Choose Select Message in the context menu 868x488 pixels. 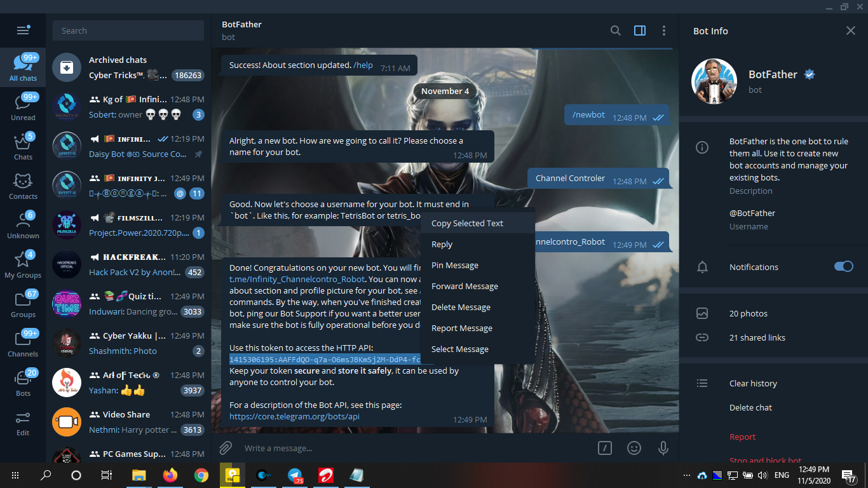point(478,349)
